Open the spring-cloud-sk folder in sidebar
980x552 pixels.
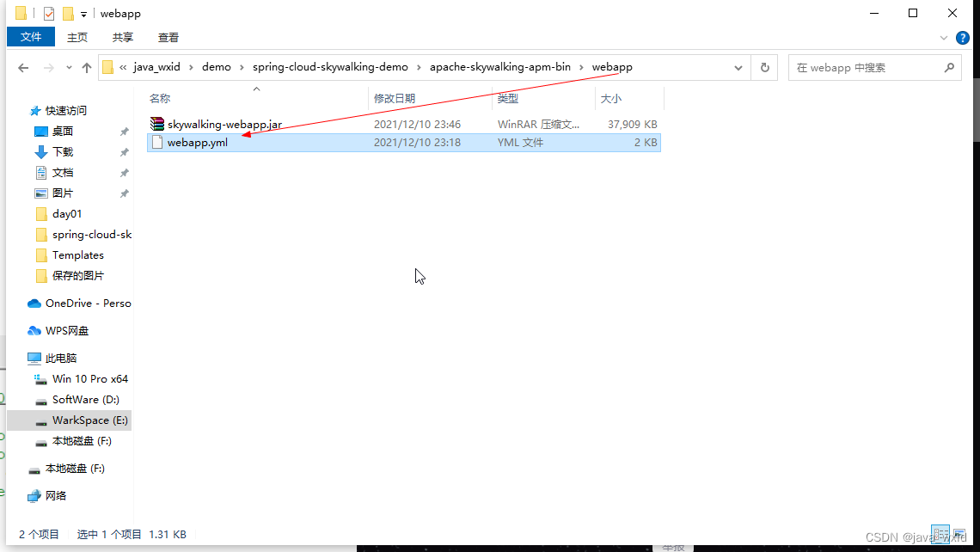point(92,235)
